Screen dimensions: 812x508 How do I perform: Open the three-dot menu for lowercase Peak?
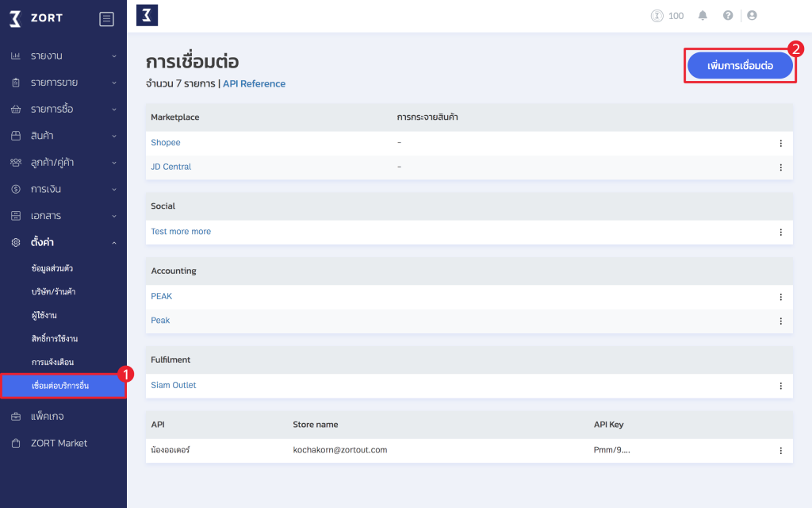[x=781, y=321]
